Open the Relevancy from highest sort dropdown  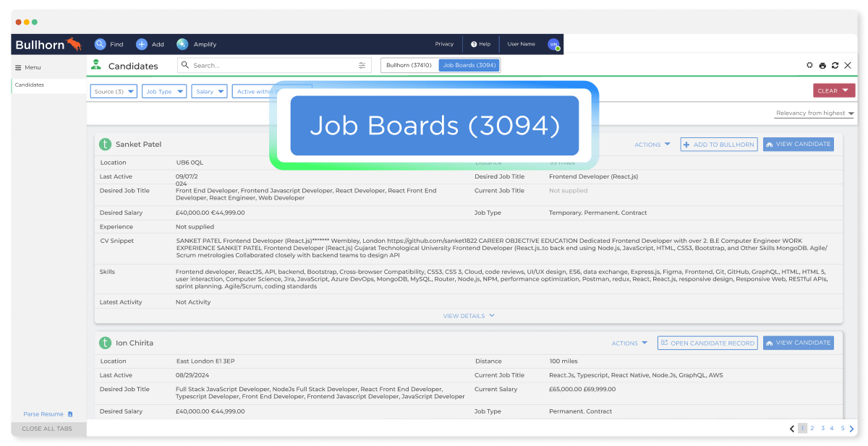(814, 113)
